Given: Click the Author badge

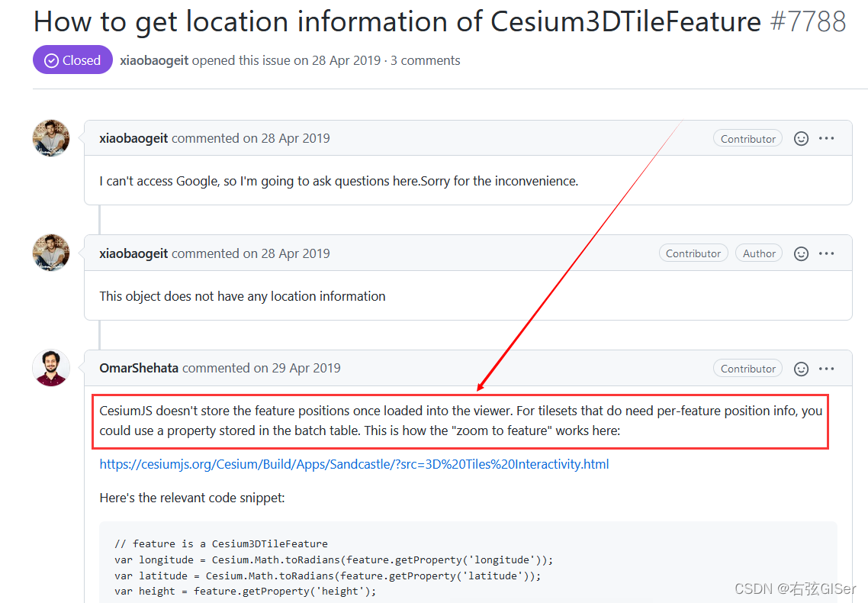Looking at the screenshot, I should [x=759, y=253].
